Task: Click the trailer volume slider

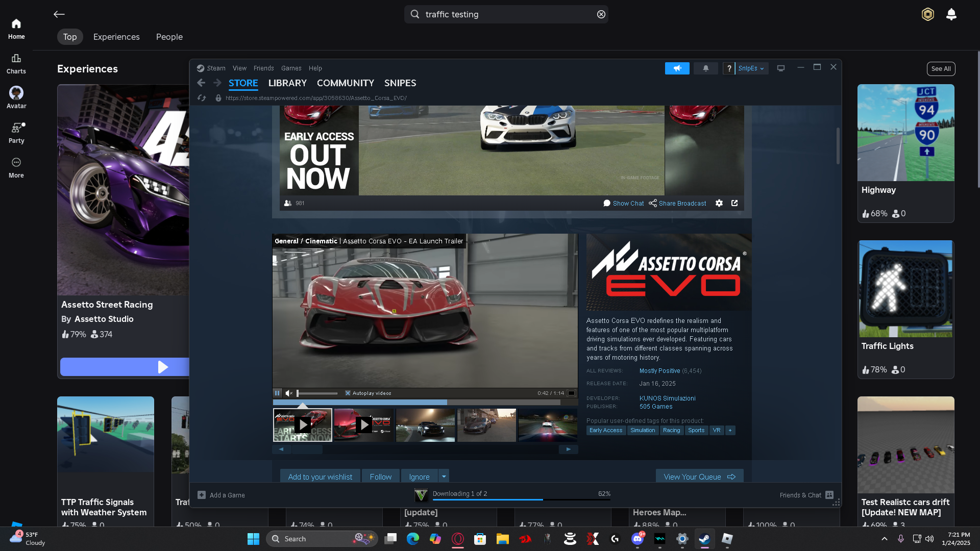Action: point(317,393)
